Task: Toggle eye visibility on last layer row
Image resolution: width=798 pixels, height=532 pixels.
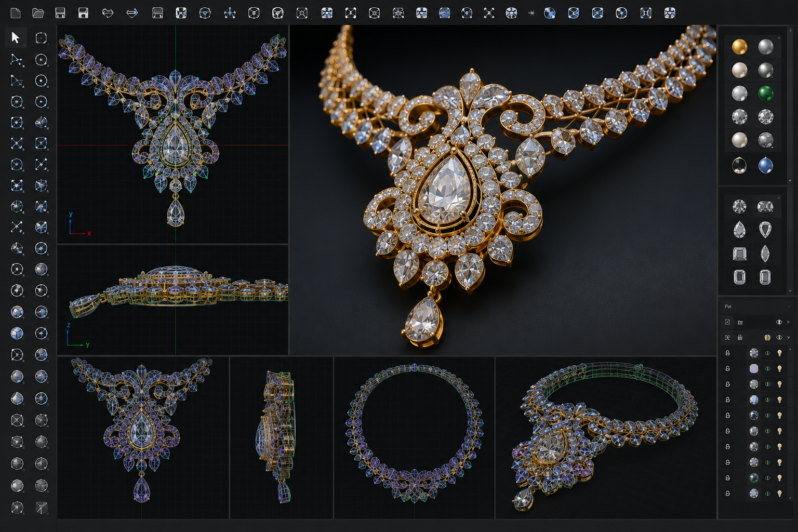Action: 767,493
